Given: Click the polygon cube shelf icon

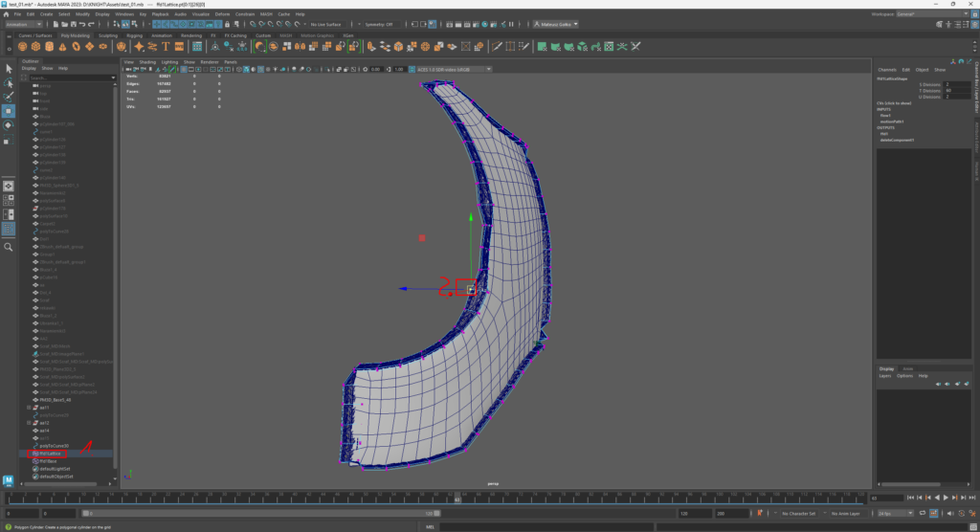Looking at the screenshot, I should tap(35, 46).
